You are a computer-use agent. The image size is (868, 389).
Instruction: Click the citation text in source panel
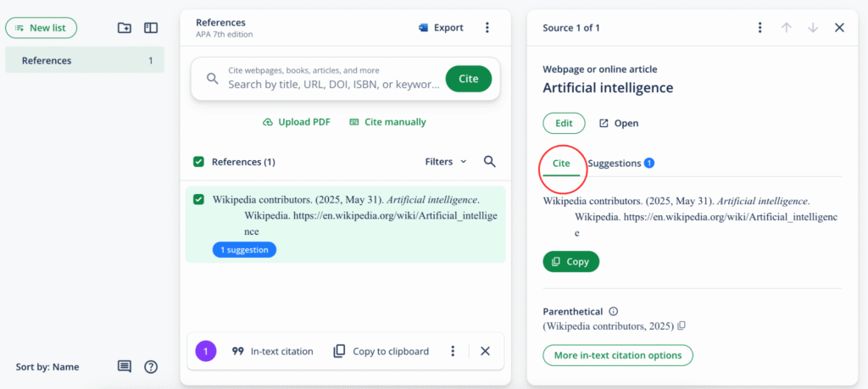coord(690,217)
